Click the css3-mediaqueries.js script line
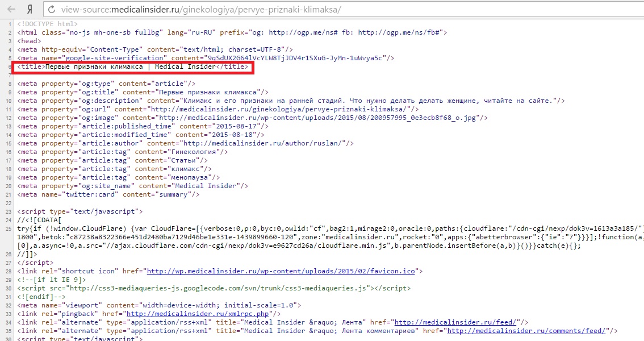This screenshot has width=644, height=341. pyautogui.click(x=214, y=288)
